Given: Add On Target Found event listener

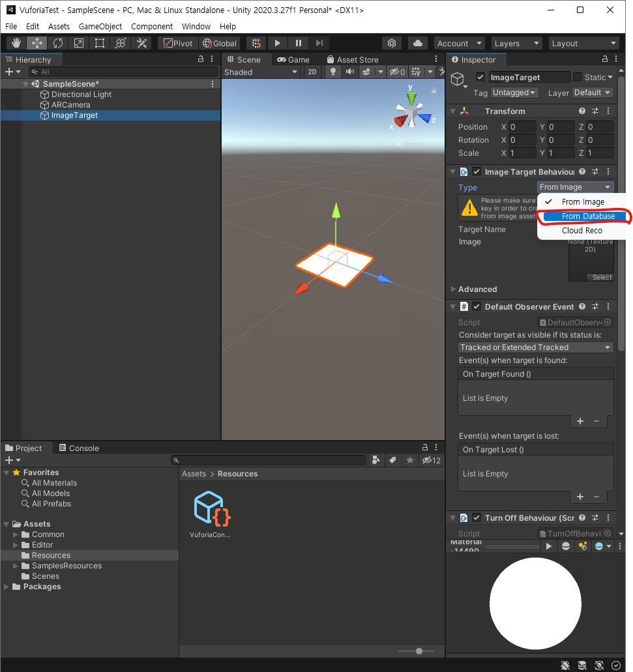Looking at the screenshot, I should tap(580, 421).
